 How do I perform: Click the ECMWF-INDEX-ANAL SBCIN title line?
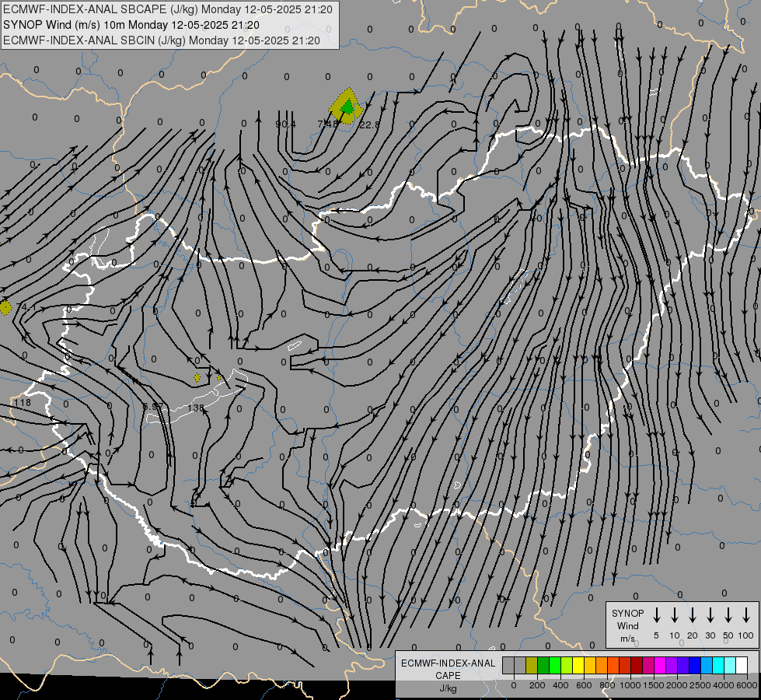click(x=162, y=40)
